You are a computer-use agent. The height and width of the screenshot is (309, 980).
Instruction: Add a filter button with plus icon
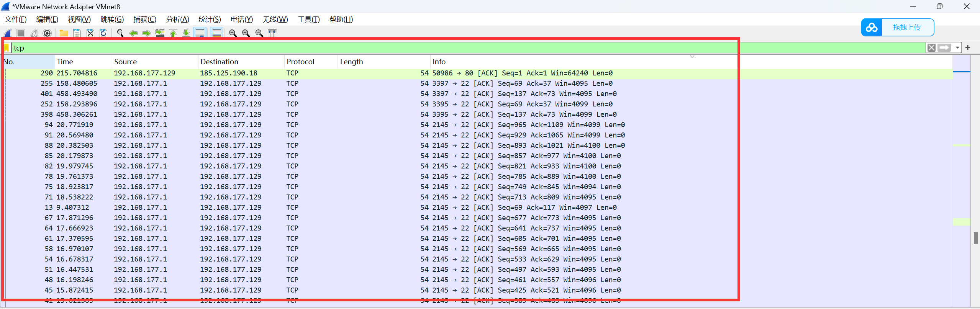(968, 48)
